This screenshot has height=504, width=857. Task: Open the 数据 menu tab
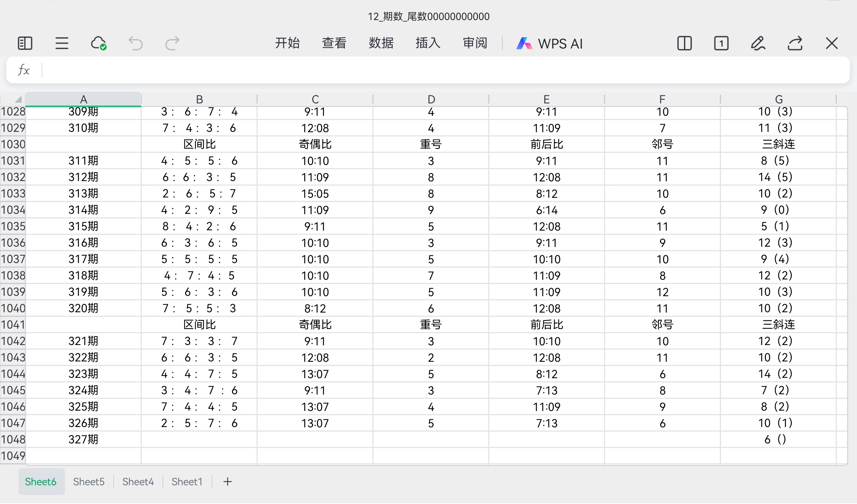(x=381, y=43)
